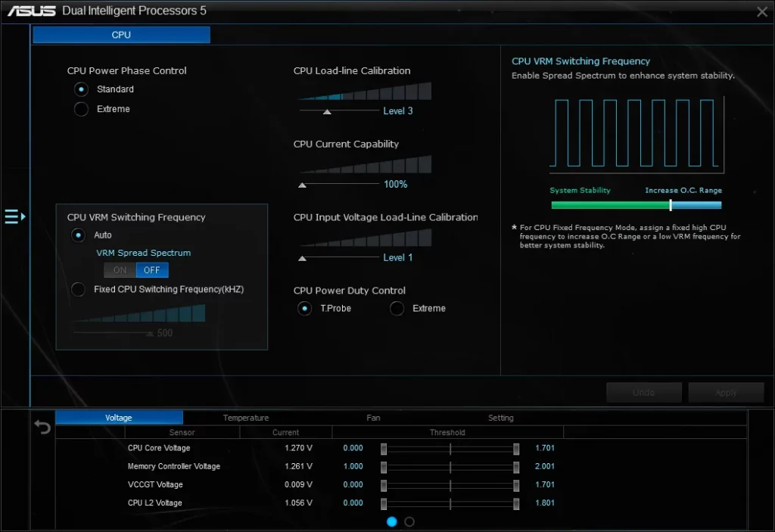
Task: Click CPU L2 Voltage reading 1.056 V
Action: click(x=298, y=503)
